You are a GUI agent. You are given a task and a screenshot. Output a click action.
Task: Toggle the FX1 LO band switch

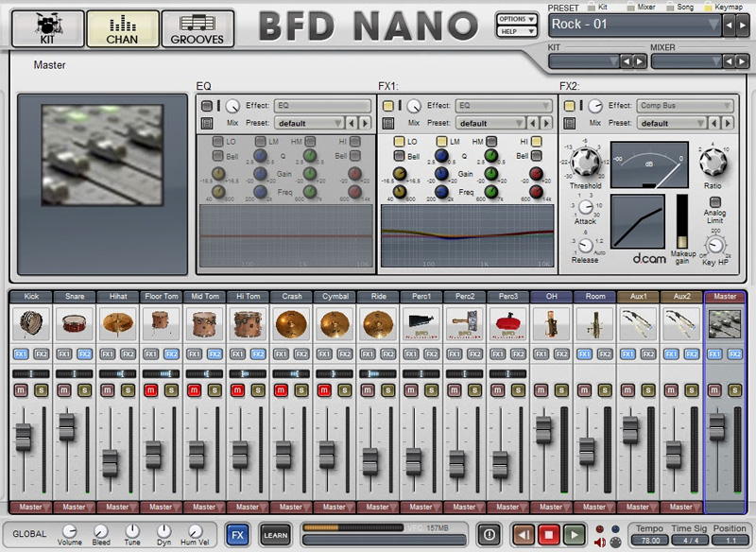(399, 141)
